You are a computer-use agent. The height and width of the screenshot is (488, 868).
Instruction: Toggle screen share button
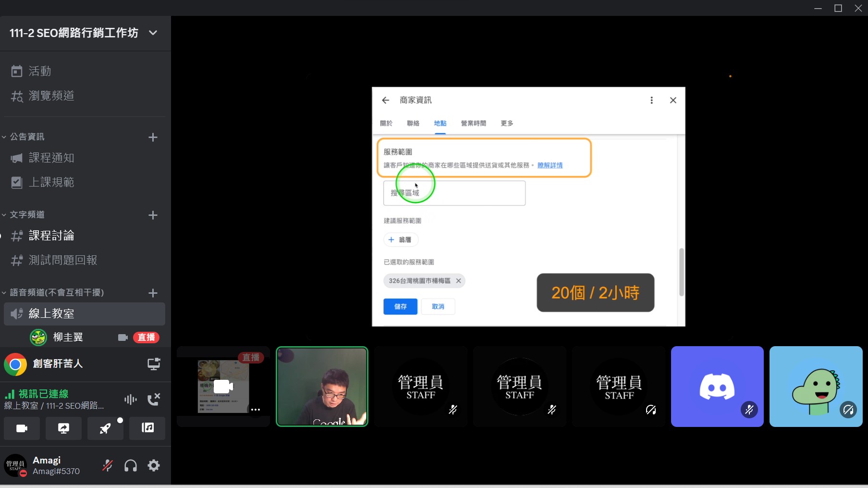(63, 428)
